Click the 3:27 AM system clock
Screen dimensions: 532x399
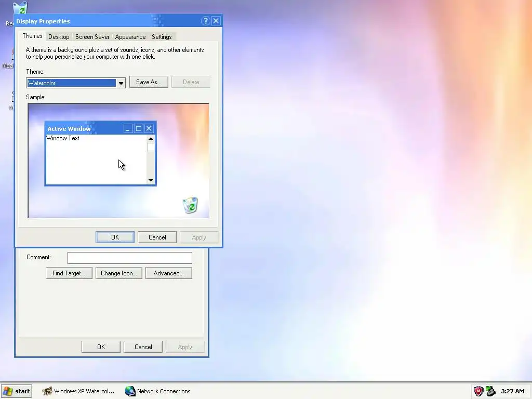point(513,391)
